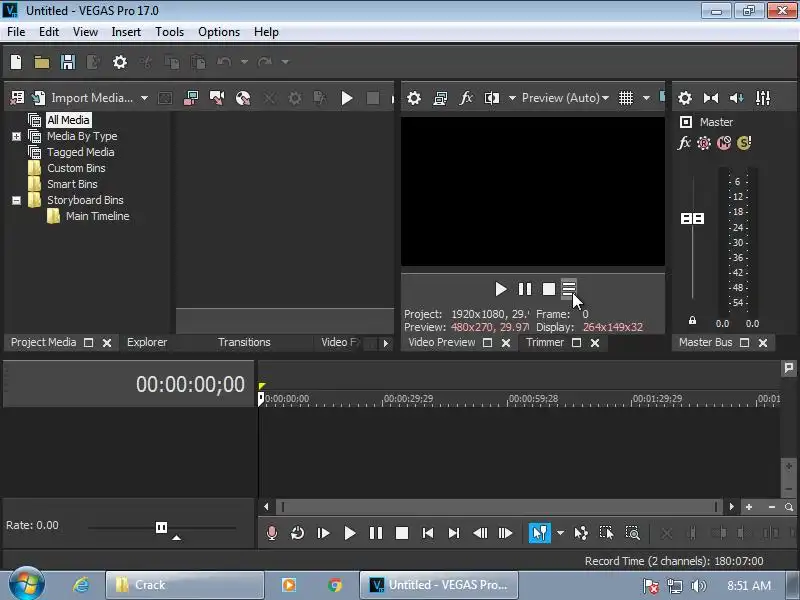Screen dimensions: 800x600
Task: Click the Overlays grid icon in preview
Action: tap(626, 97)
